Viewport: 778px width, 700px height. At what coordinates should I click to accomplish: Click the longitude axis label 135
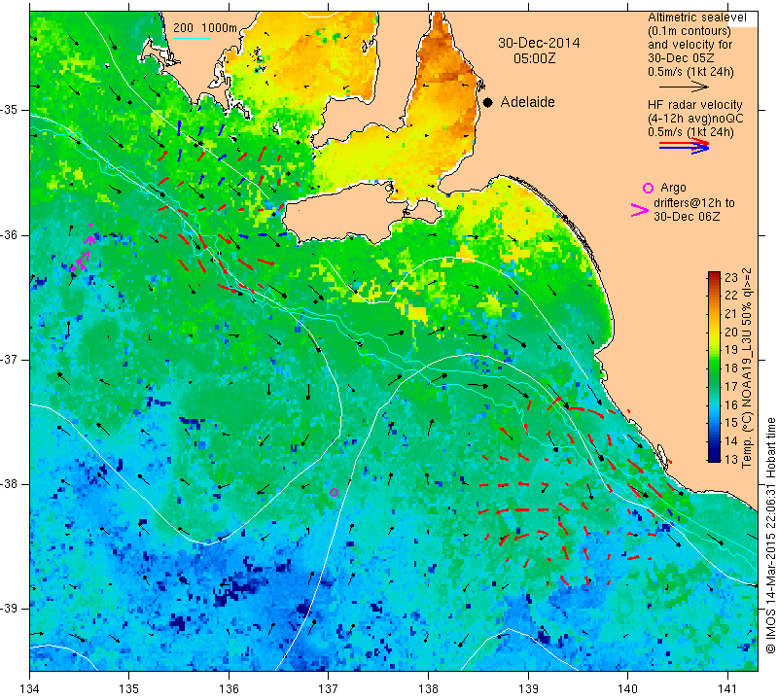(129, 688)
